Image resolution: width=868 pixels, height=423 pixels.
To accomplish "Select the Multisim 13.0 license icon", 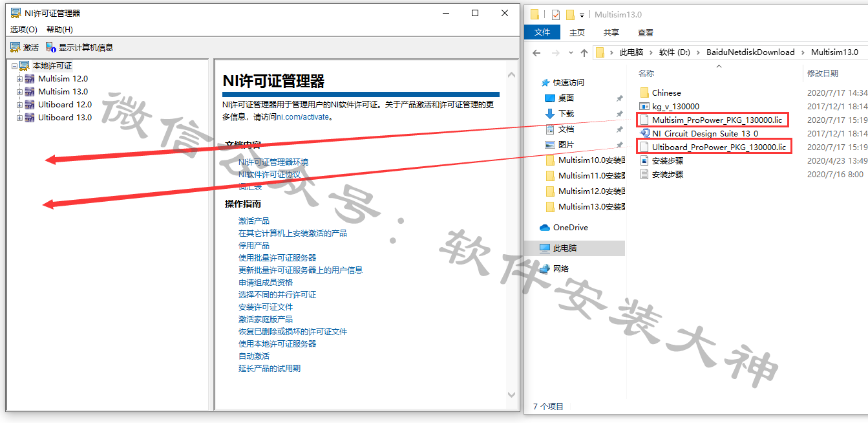I will 30,92.
